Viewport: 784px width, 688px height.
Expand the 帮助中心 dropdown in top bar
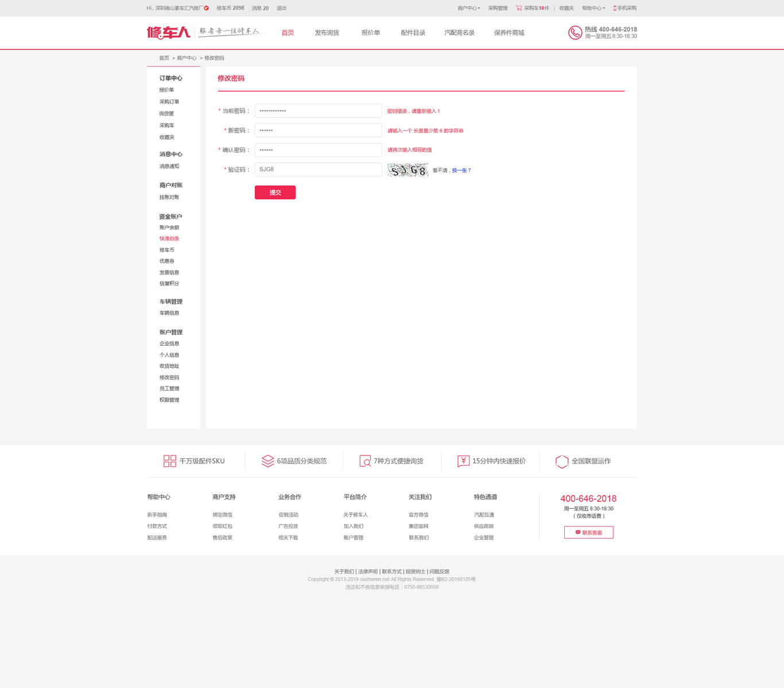coord(593,8)
